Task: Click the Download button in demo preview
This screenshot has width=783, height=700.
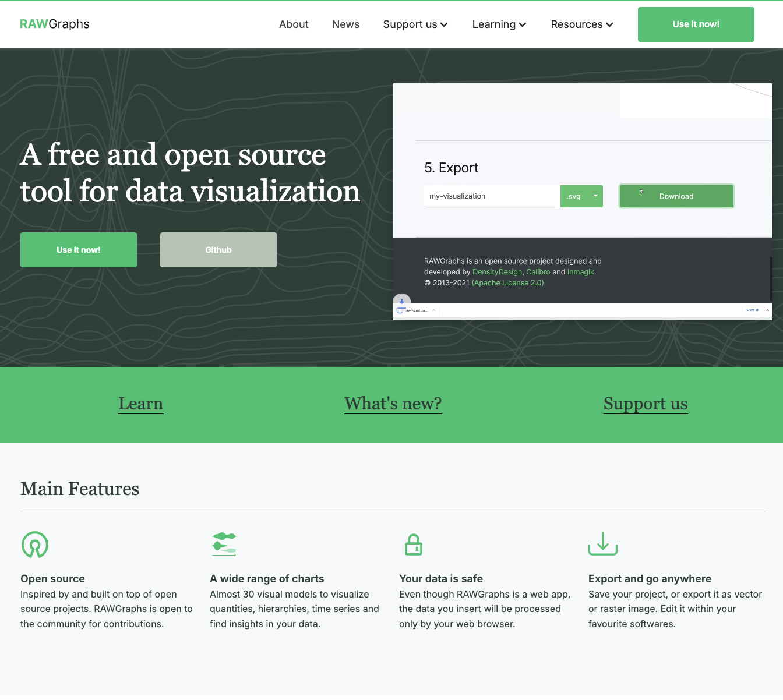Action: (x=676, y=196)
